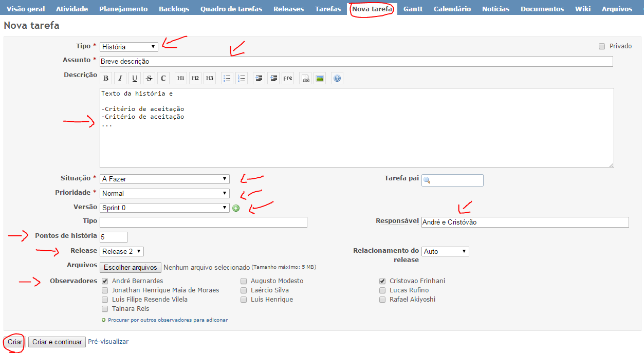The image size is (644, 353).
Task: Apply strikethrough formatting in description toolbar
Action: click(149, 78)
